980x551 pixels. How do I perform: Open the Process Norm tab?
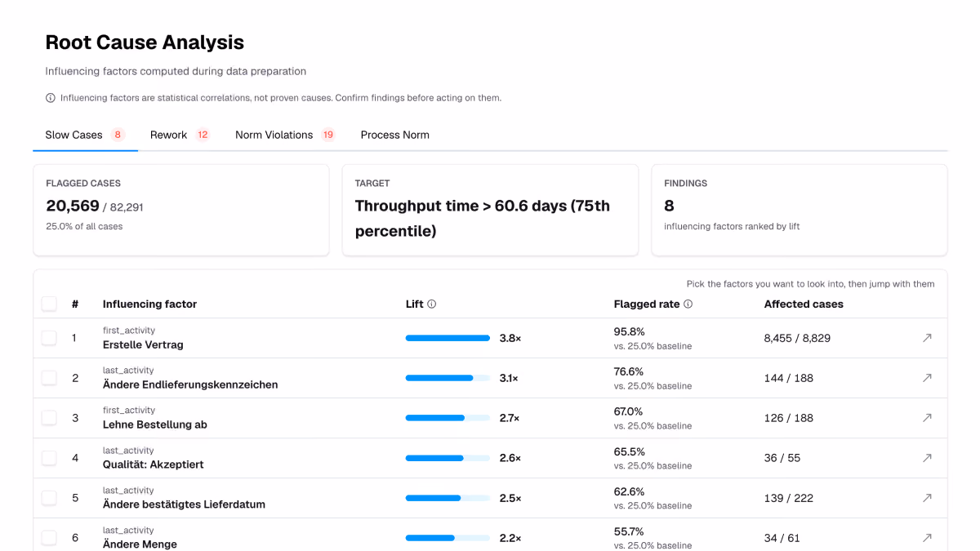[395, 136]
